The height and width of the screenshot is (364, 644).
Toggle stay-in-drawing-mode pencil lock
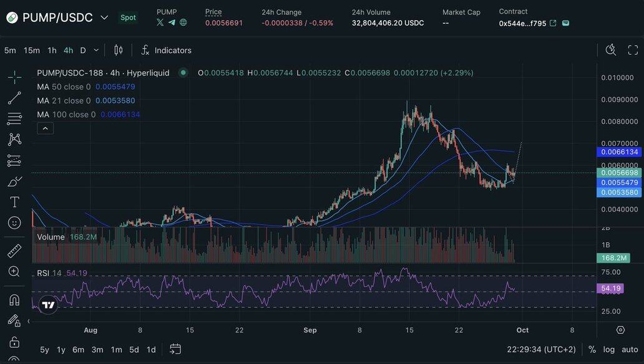[x=14, y=321]
